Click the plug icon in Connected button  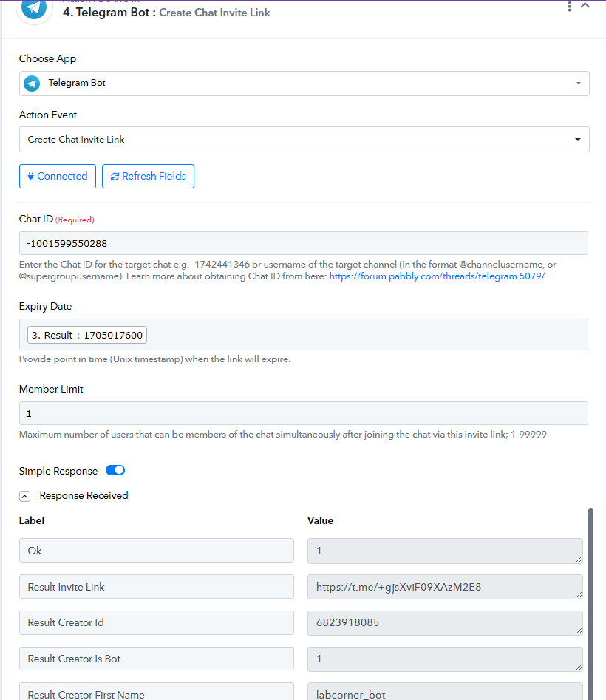click(x=31, y=177)
